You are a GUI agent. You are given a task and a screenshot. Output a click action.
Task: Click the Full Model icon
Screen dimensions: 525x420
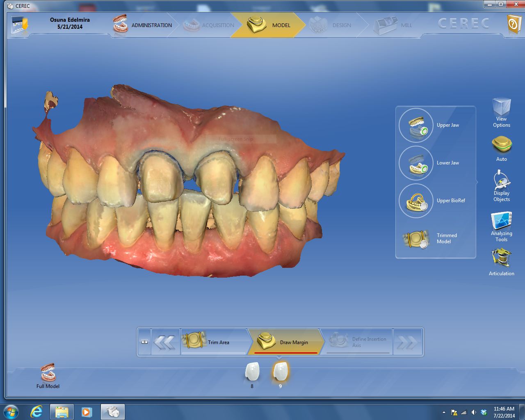(48, 373)
